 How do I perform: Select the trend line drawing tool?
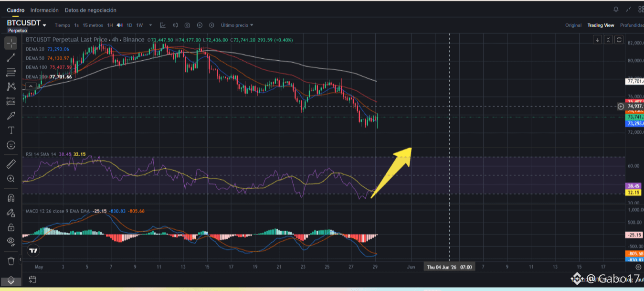(x=11, y=58)
